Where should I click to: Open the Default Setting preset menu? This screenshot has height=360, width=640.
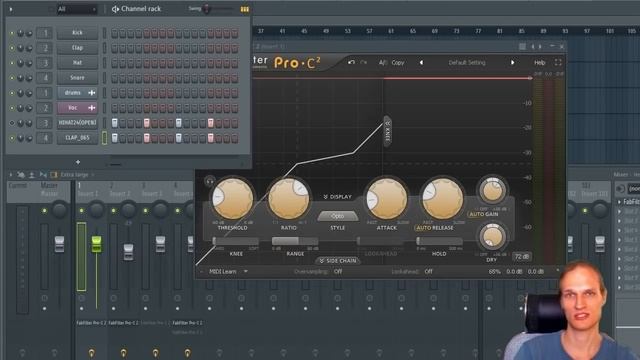(467, 62)
